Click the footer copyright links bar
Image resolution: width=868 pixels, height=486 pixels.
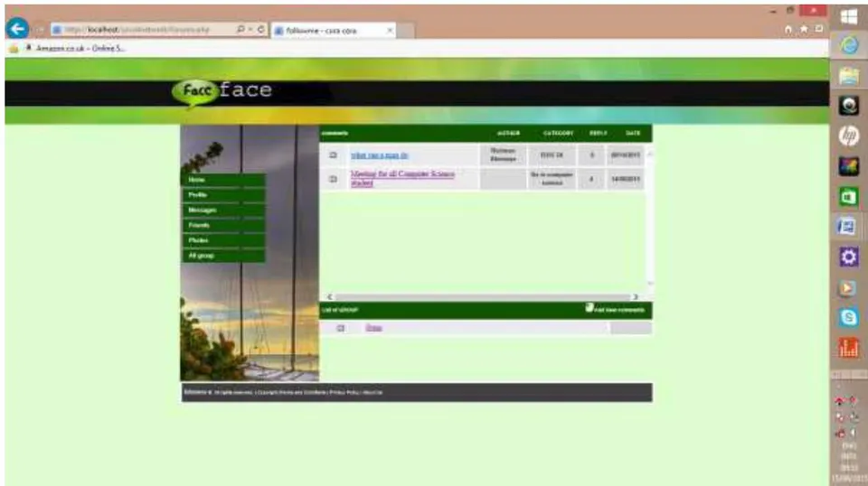[417, 393]
